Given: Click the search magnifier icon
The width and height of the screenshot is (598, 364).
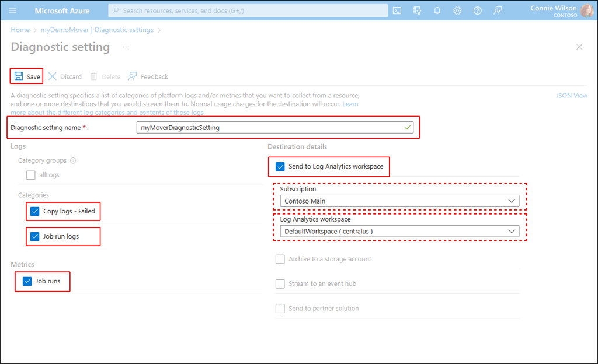Looking at the screenshot, I should point(116,10).
